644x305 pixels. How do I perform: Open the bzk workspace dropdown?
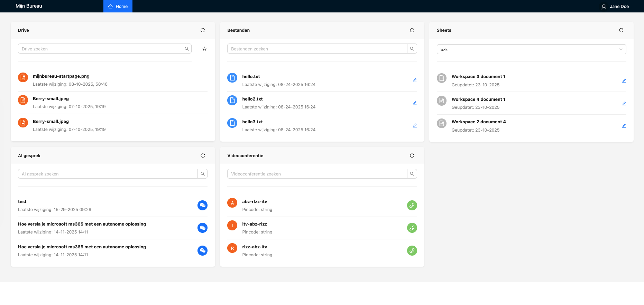click(531, 49)
